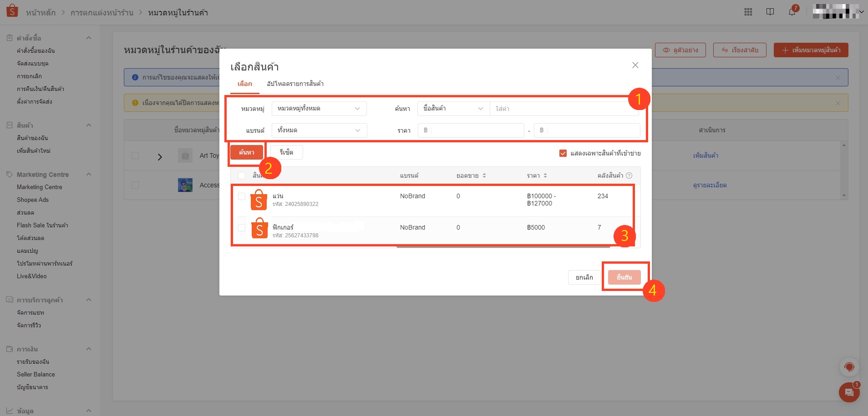Open the apps grid icon
The width and height of the screenshot is (868, 416).
point(748,12)
